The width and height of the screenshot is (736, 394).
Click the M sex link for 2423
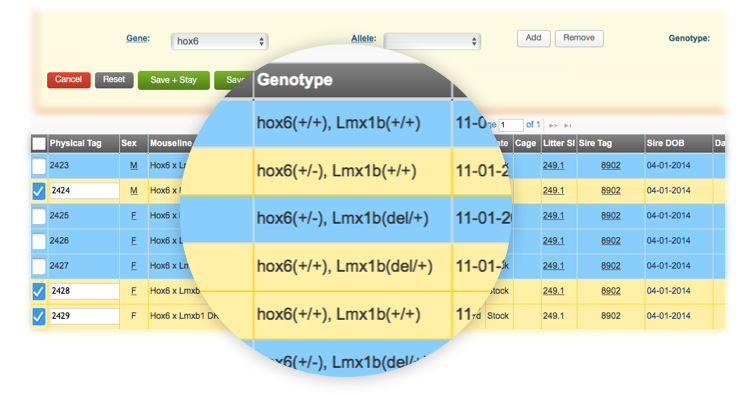pos(134,166)
